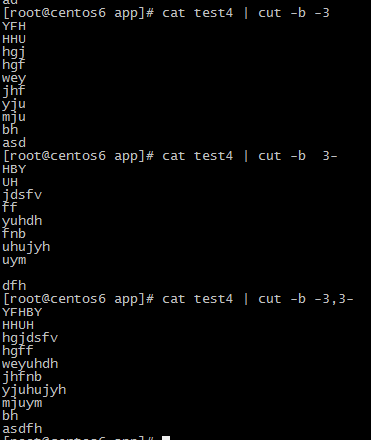Click the output line 'jdsfv'

22,195
